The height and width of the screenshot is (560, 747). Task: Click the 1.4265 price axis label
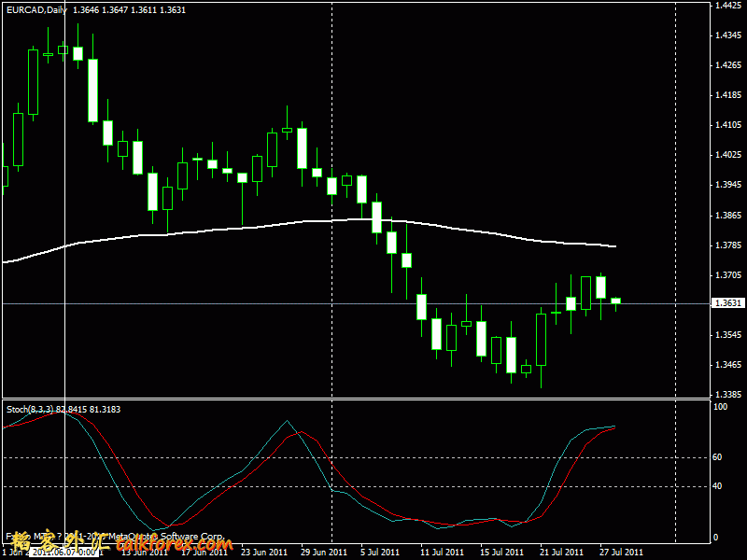click(728, 65)
